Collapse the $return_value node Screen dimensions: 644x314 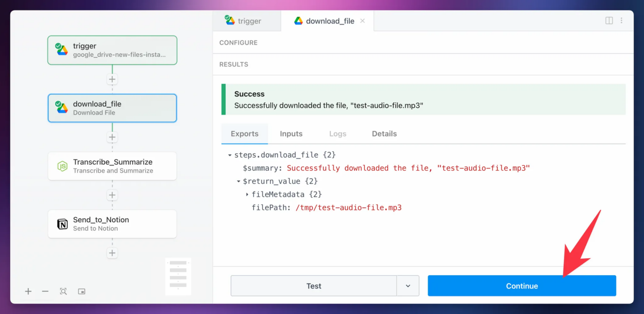239,181
